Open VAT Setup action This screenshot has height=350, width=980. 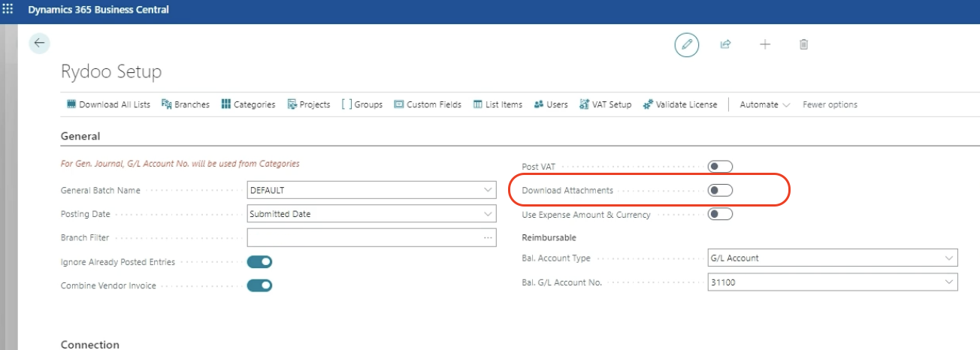click(606, 104)
